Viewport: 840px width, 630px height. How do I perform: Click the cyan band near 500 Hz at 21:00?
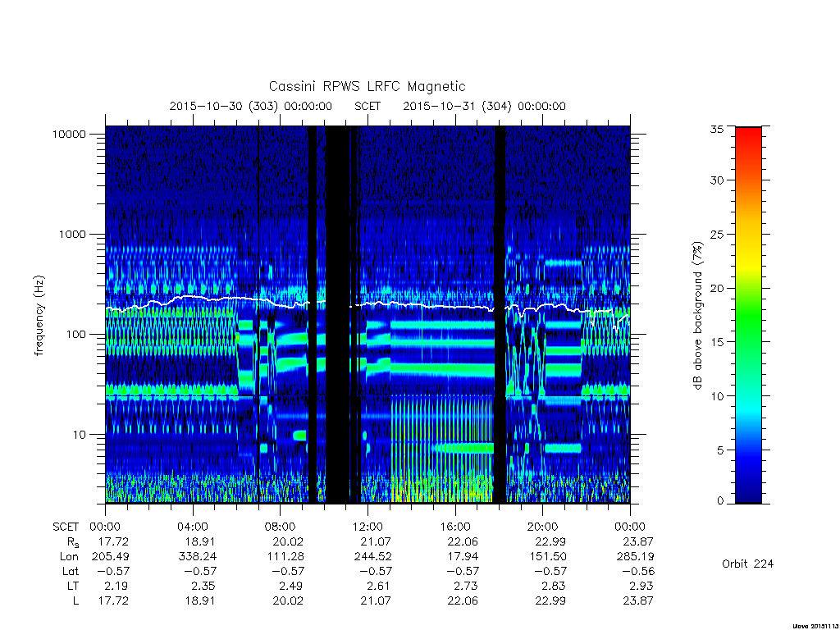(x=563, y=263)
